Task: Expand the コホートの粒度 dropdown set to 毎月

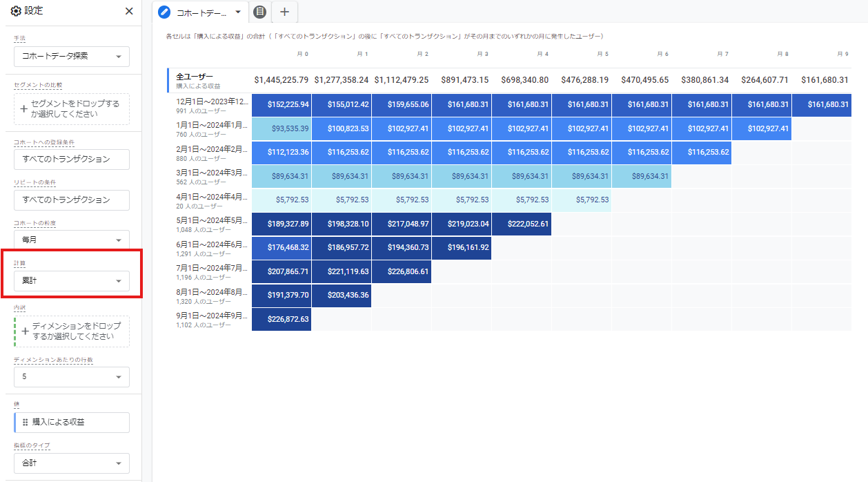Action: click(x=71, y=240)
